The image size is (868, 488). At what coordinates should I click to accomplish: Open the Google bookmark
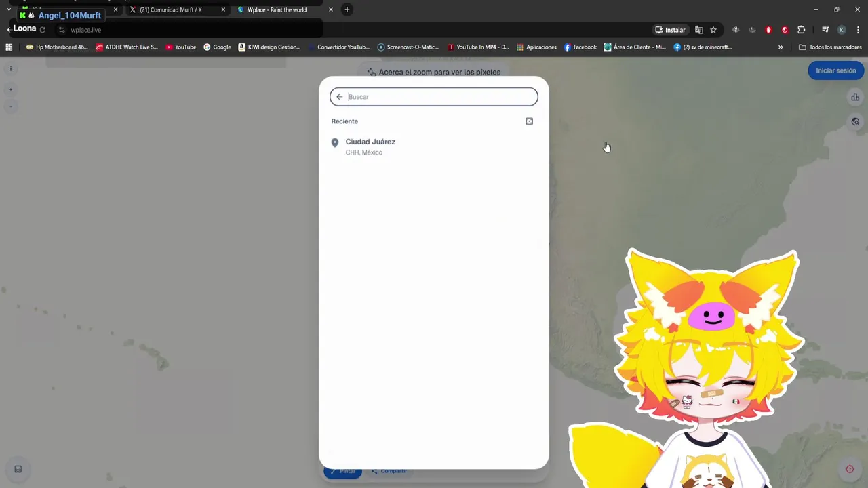(217, 47)
